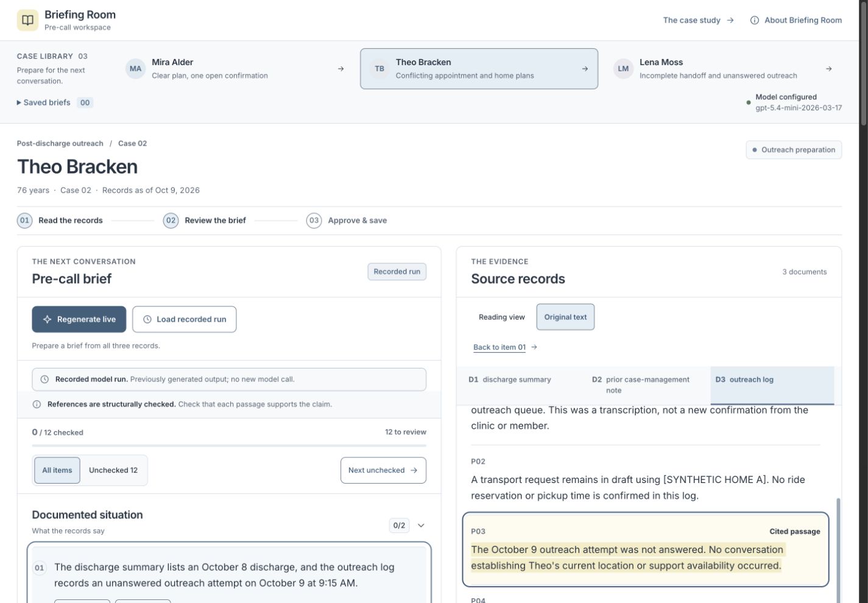Switch to Reading view
868x603 pixels.
point(502,317)
